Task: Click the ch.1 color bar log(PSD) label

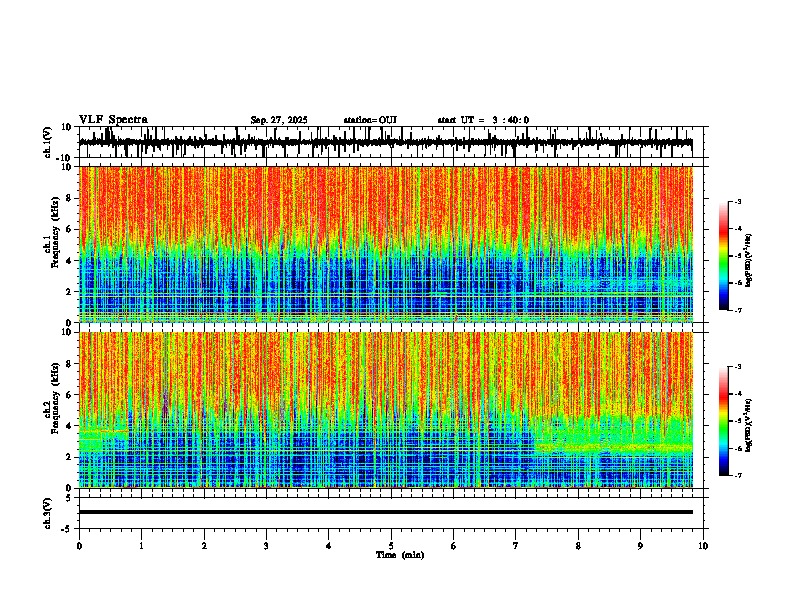Action: [x=748, y=261]
